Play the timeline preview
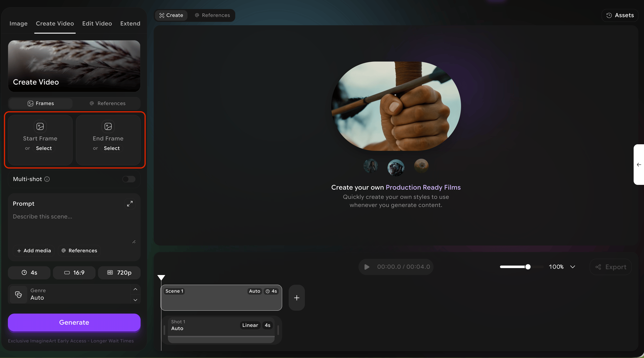Image resolution: width=644 pixels, height=358 pixels. pos(367,267)
